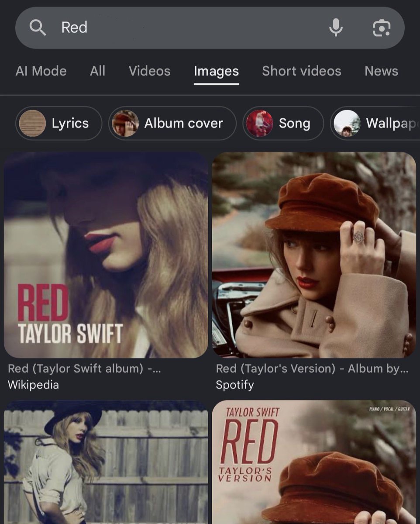Open Google Lens camera search icon
This screenshot has height=524, width=420.
coord(381,28)
